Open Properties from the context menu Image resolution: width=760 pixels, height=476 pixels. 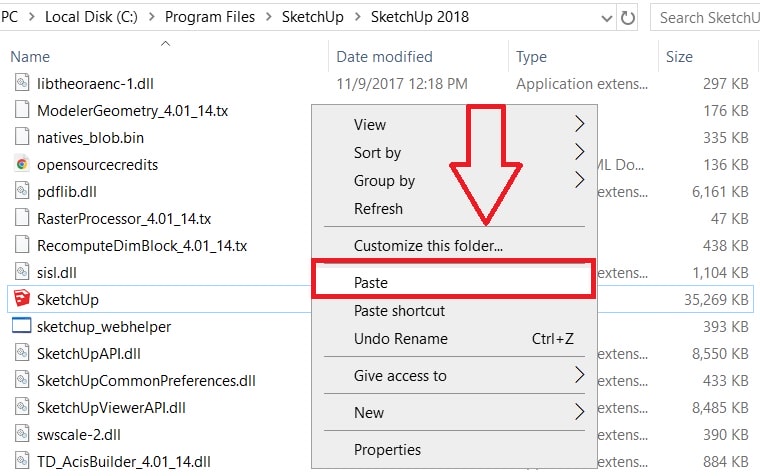(x=387, y=450)
